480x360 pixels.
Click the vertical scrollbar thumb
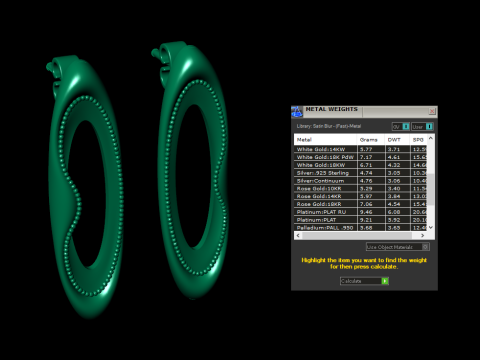point(431,189)
